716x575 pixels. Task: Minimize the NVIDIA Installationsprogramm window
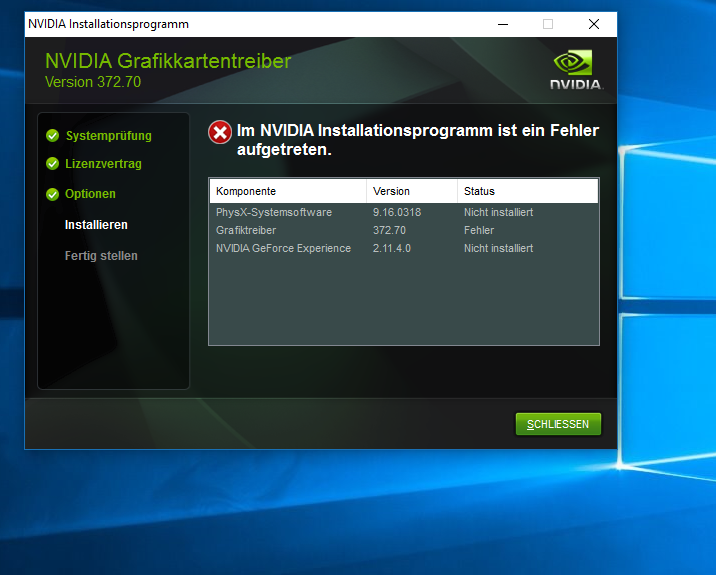(x=503, y=24)
